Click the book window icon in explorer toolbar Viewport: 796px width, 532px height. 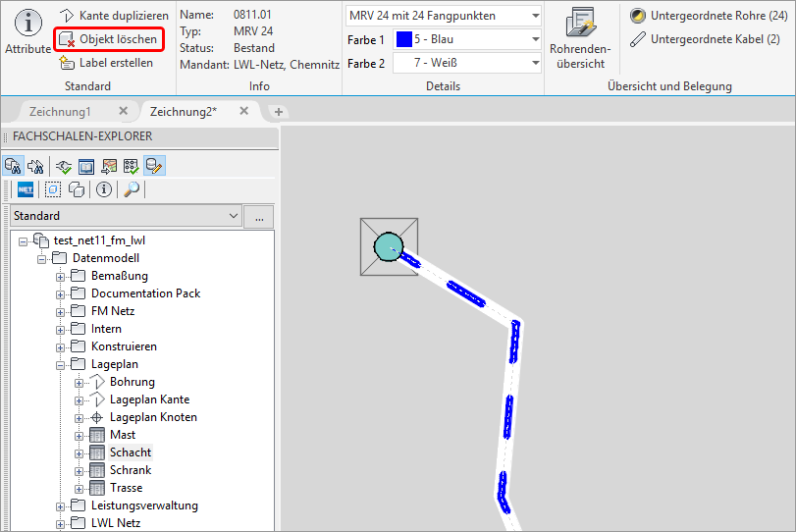pos(86,165)
